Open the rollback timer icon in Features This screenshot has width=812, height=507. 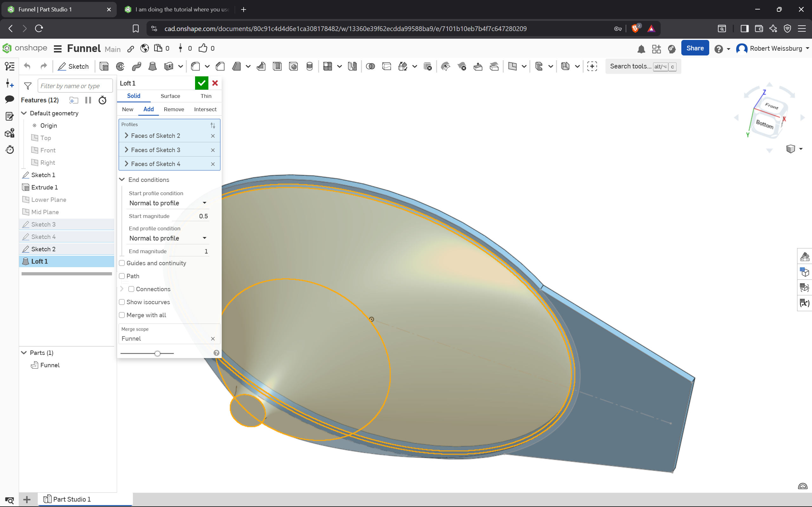(102, 100)
